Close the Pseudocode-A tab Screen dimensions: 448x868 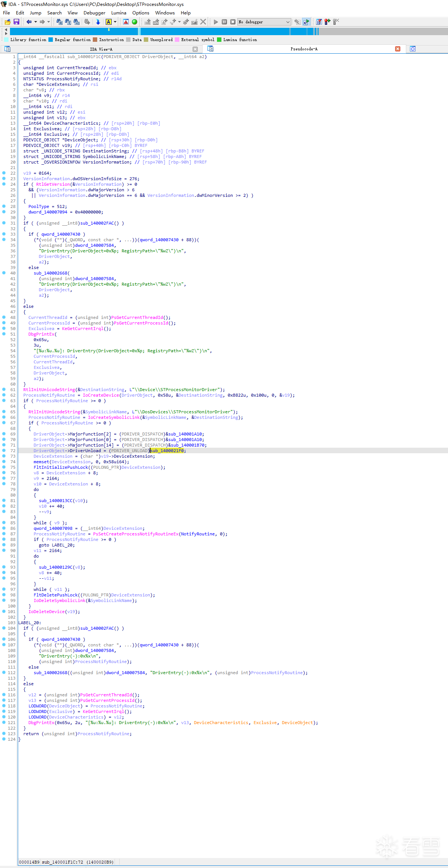(x=398, y=49)
